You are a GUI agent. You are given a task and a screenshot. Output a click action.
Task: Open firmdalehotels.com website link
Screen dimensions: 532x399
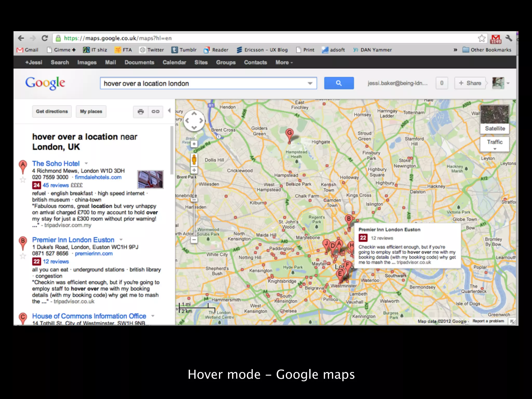click(98, 177)
